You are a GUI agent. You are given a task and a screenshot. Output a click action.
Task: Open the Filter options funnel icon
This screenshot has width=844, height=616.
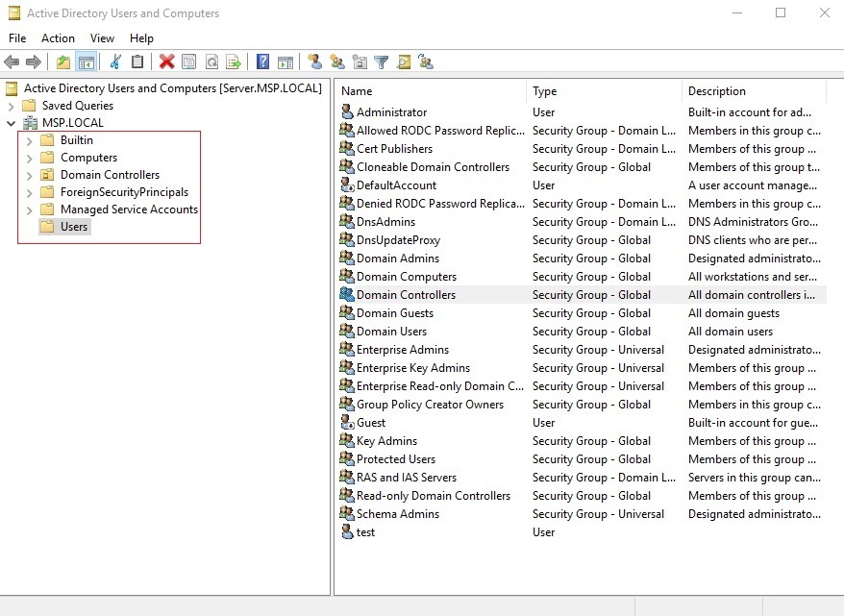(381, 62)
